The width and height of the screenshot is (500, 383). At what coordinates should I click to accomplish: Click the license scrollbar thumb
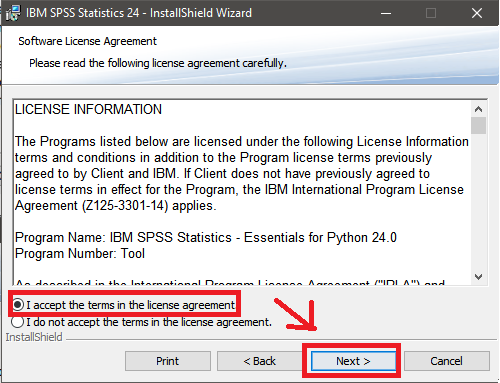click(x=478, y=125)
